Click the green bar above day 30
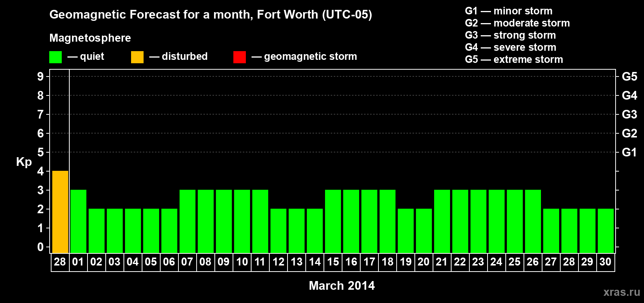 606,231
